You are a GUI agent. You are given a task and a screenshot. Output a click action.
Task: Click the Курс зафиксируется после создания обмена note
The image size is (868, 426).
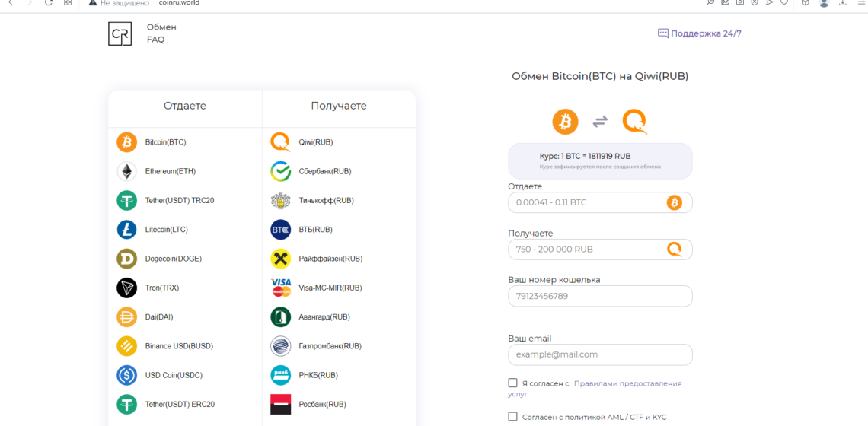point(600,167)
